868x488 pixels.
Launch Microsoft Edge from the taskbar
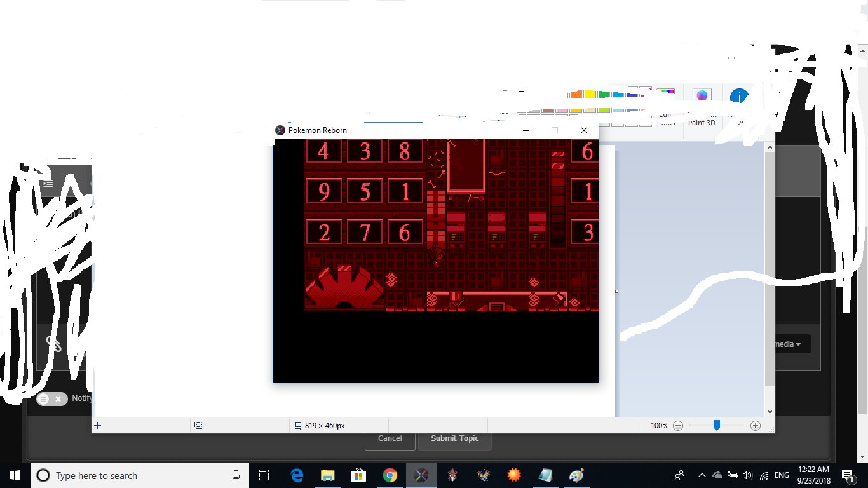coord(297,475)
